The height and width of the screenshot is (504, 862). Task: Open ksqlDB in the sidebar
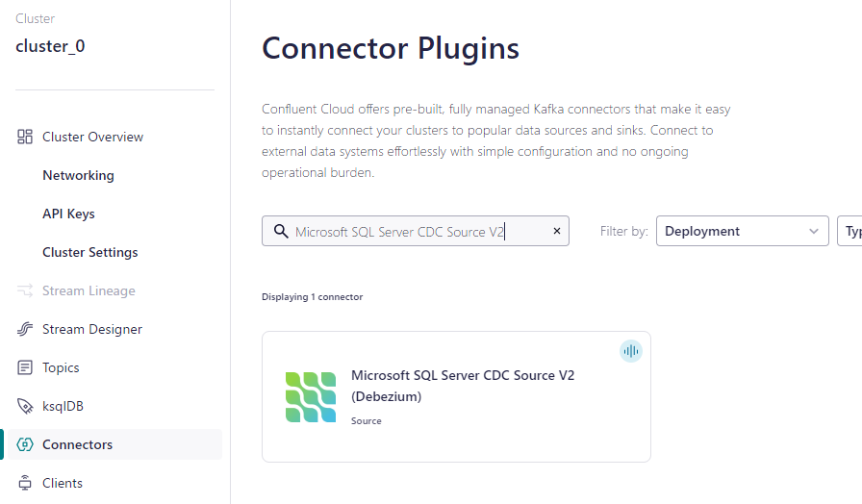(x=63, y=406)
